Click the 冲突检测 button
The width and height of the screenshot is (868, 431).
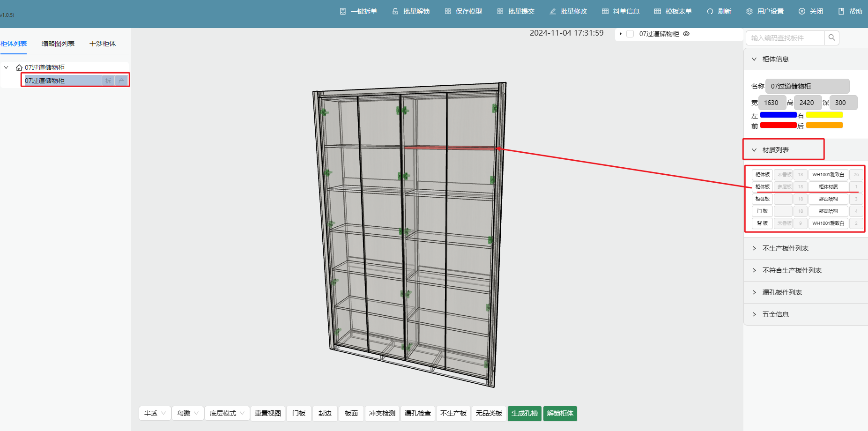click(382, 413)
